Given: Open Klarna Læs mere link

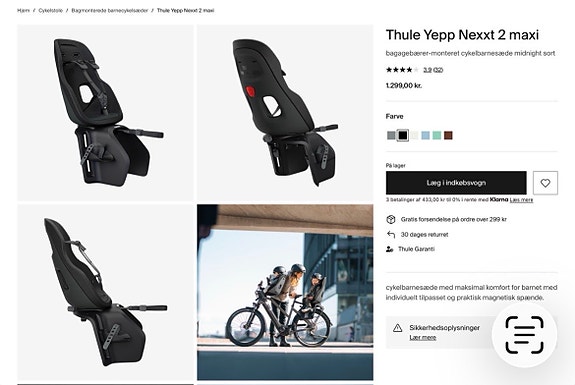Looking at the screenshot, I should click(521, 200).
